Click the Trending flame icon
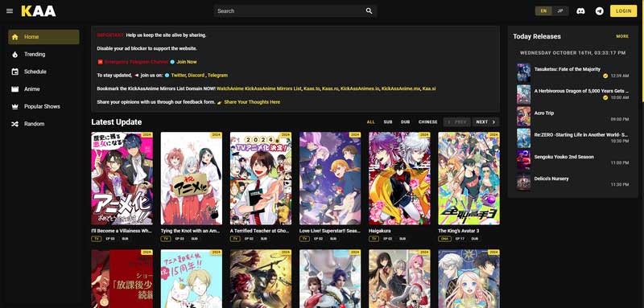The height and width of the screenshot is (308, 644). (x=15, y=54)
